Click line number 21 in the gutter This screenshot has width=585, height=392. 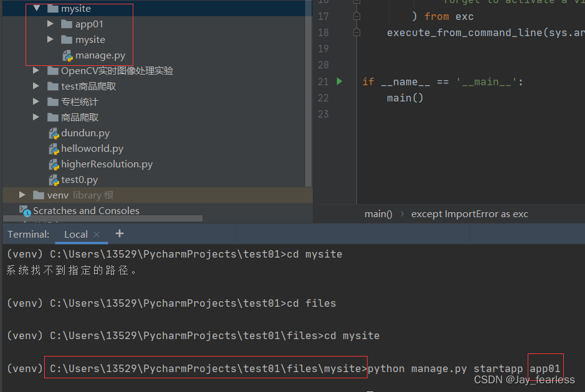(323, 82)
